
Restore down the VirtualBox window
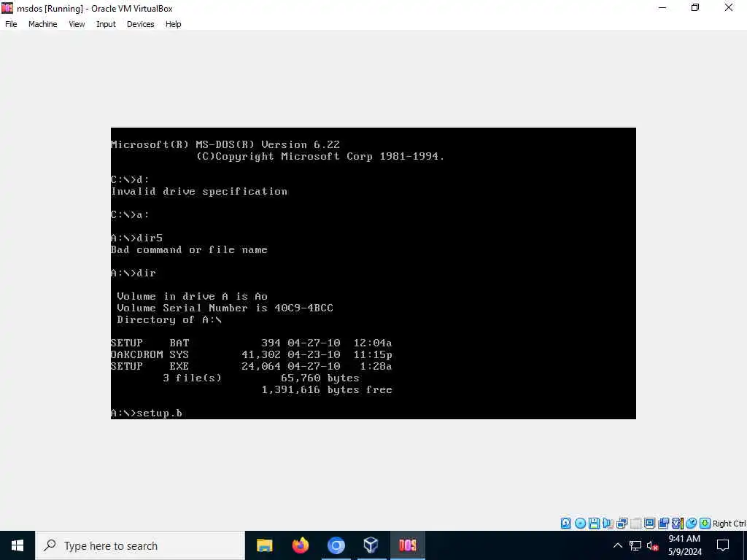695,8
